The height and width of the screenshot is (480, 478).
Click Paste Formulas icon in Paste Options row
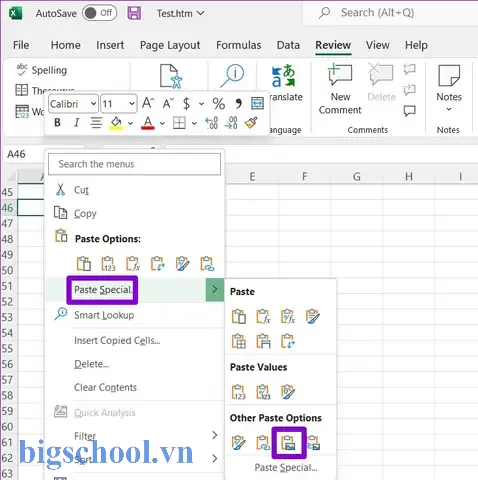pos(133,264)
